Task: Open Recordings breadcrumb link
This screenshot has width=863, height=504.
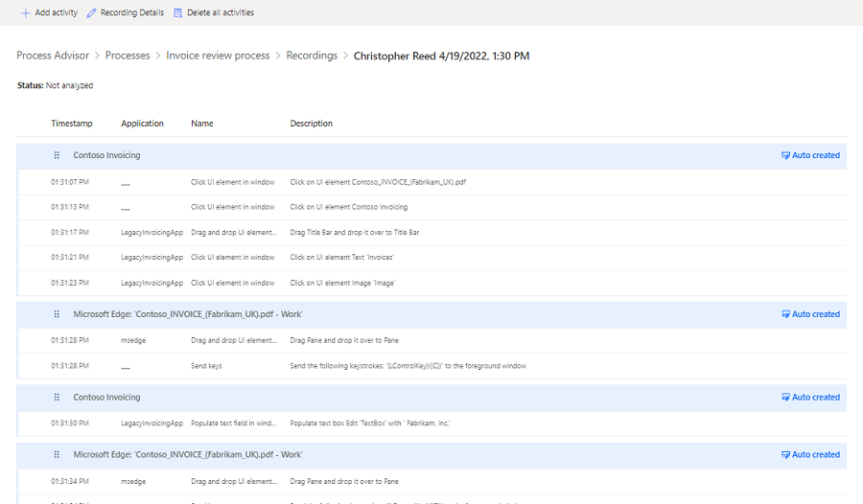Action: (312, 56)
